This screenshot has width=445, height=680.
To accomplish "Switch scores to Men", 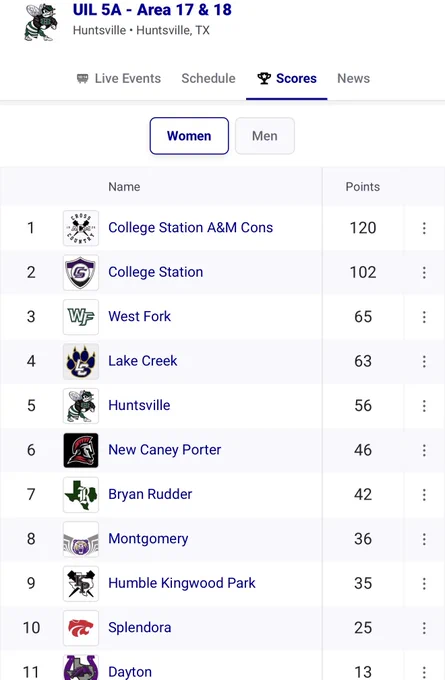I will pyautogui.click(x=265, y=136).
